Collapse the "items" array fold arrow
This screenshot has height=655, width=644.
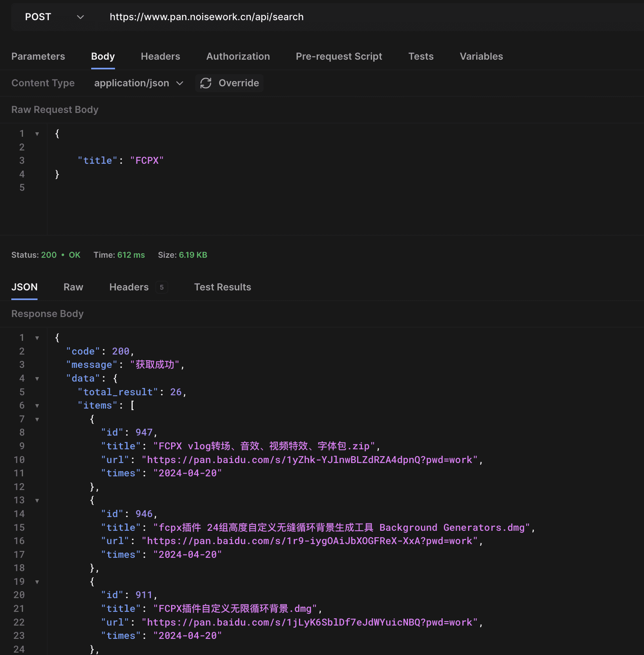point(37,406)
